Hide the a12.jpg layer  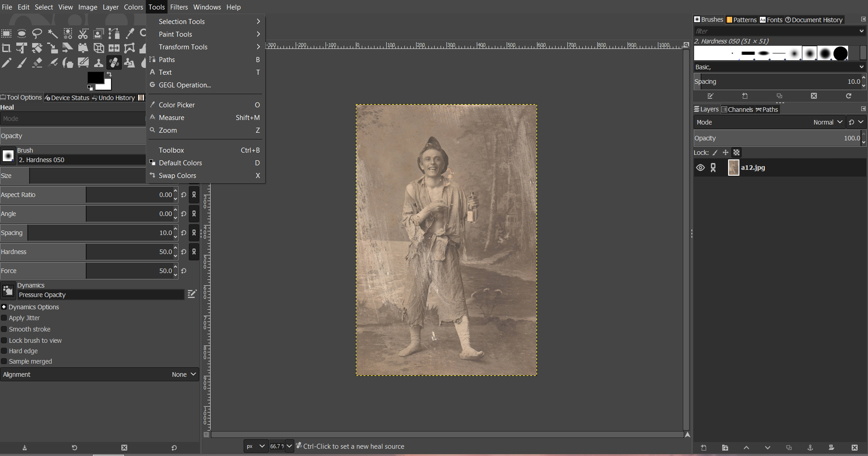pyautogui.click(x=700, y=168)
